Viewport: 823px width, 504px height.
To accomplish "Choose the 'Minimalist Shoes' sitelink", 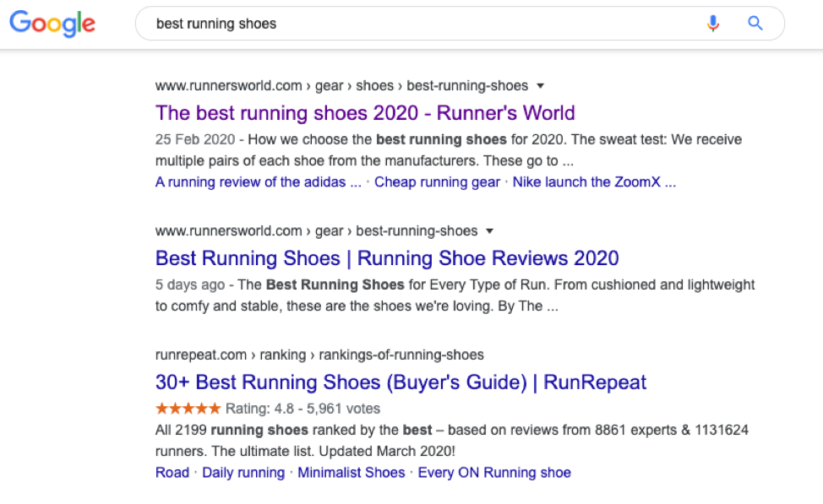I will click(352, 473).
